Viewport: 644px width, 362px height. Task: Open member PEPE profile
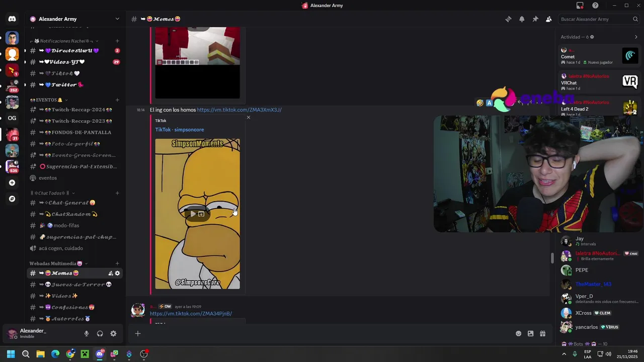599,270
